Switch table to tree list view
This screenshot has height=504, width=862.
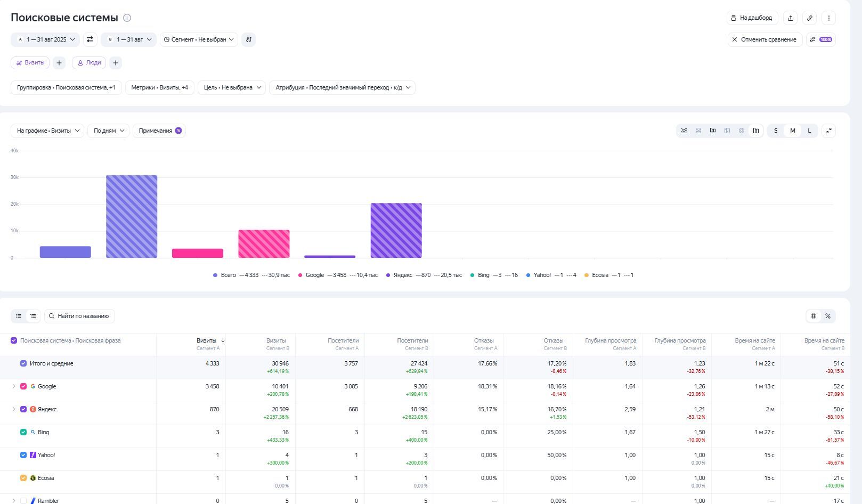[33, 316]
